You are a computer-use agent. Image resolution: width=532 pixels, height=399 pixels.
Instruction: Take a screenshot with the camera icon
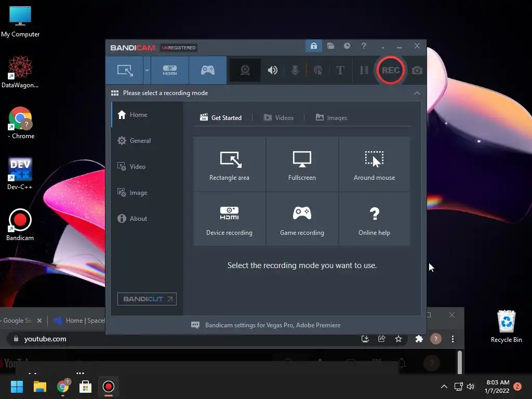417,70
